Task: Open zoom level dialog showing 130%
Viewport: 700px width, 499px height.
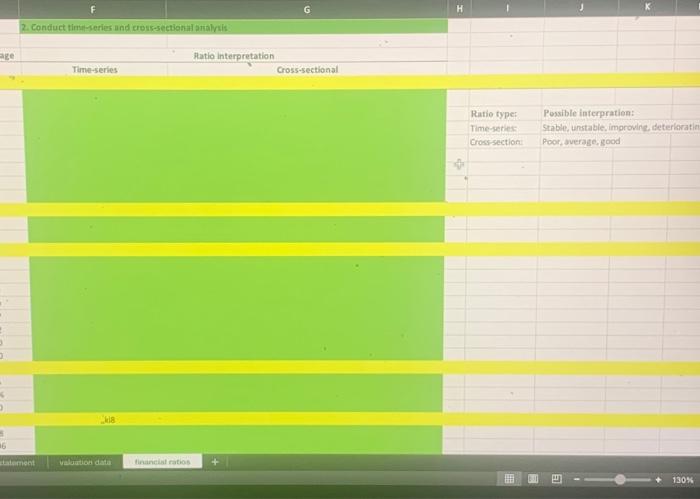Action: (x=683, y=480)
